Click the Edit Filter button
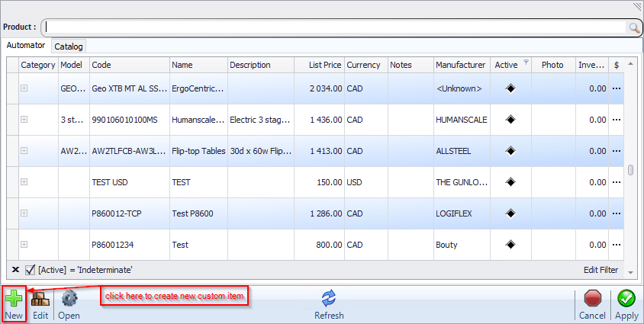The height and width of the screenshot is (324, 644). coord(601,270)
